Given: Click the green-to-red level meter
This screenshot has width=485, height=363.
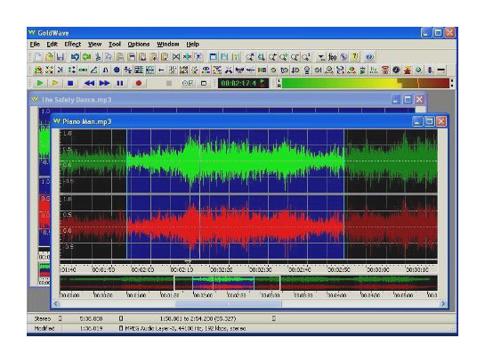Looking at the screenshot, I should click(x=365, y=83).
